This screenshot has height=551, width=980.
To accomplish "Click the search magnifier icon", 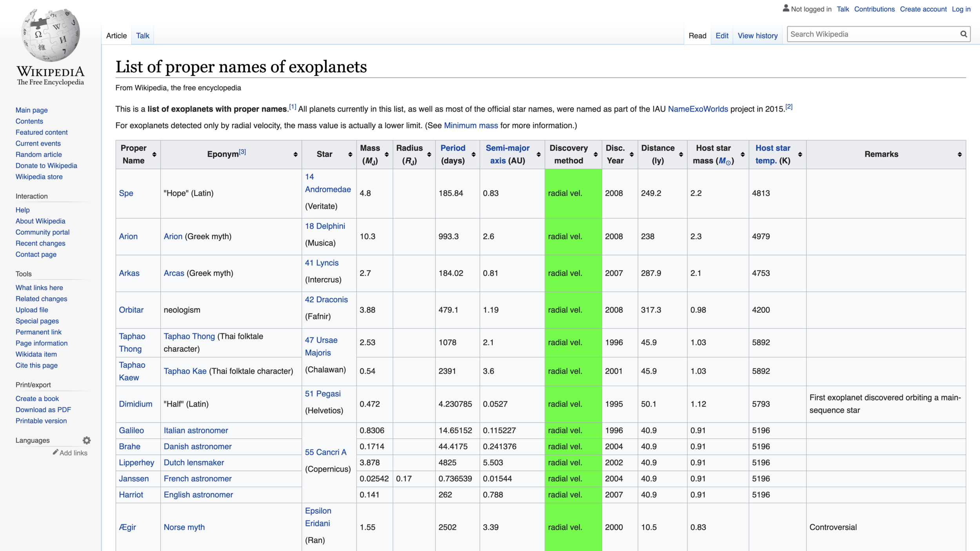I will coord(964,34).
